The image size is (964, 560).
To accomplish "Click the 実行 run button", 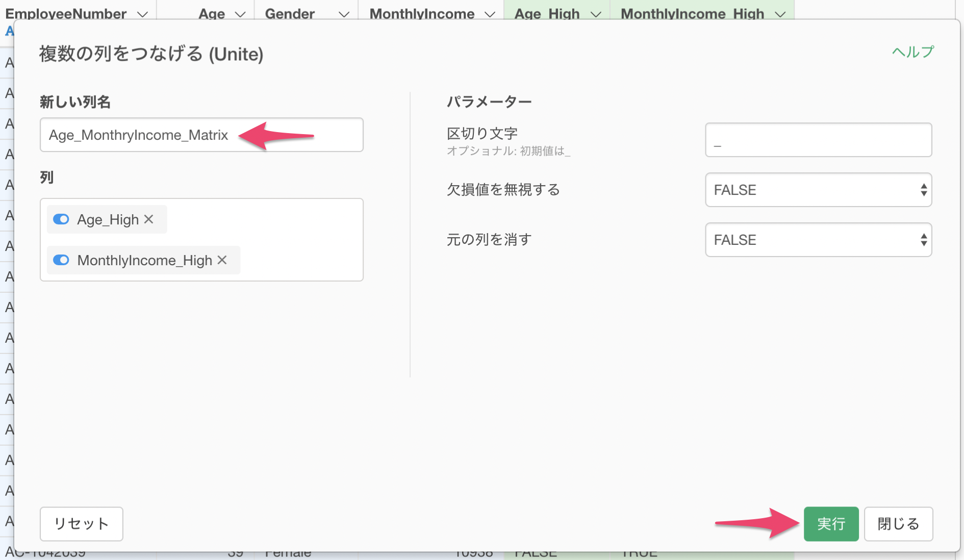I will point(830,524).
